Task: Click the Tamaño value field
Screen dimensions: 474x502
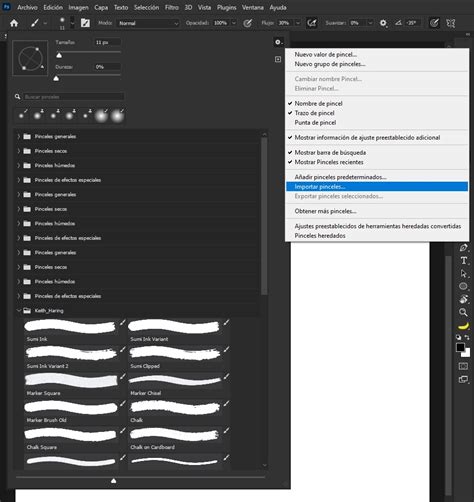Action: coord(107,42)
